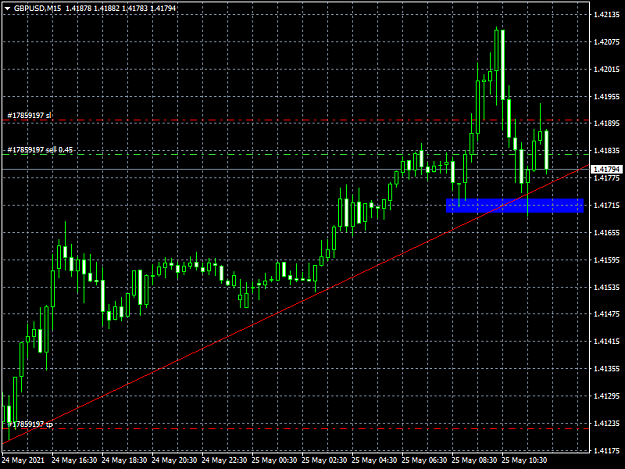This screenshot has height=469, width=625.
Task: Click the 24 May 2021 time label
Action: click(x=23, y=460)
